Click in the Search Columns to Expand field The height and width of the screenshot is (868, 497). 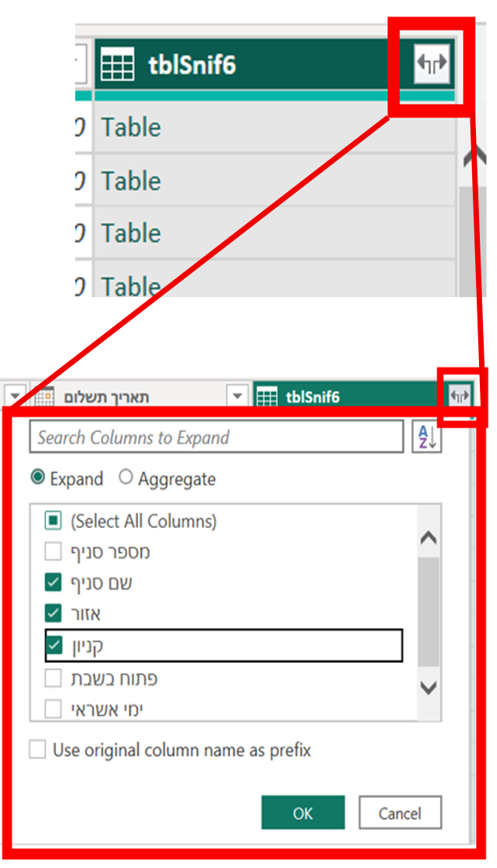tap(216, 438)
